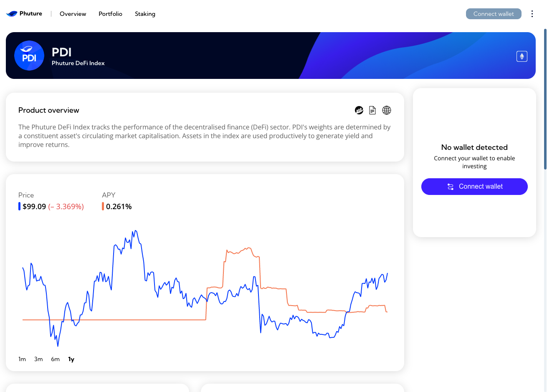Click the $99.09 price value

[34, 207]
